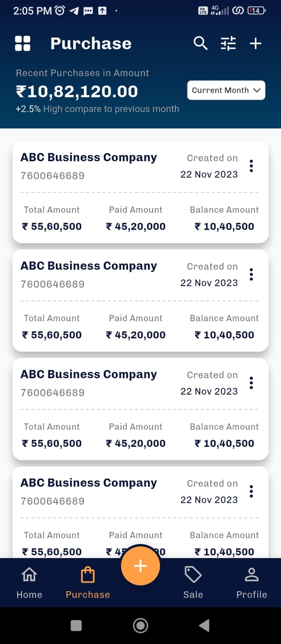Tap the third ABC Business Company card title
Viewport: 281px width, 644px height.
89,374
